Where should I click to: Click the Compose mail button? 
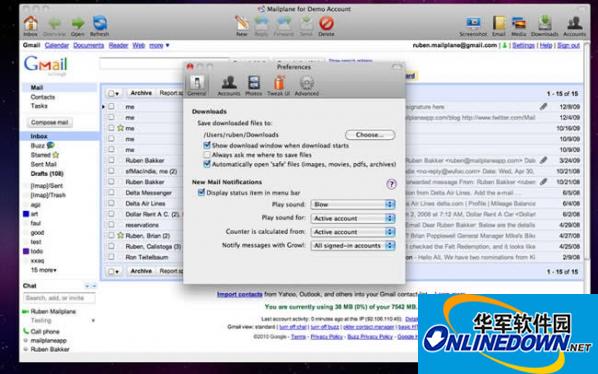(x=50, y=122)
